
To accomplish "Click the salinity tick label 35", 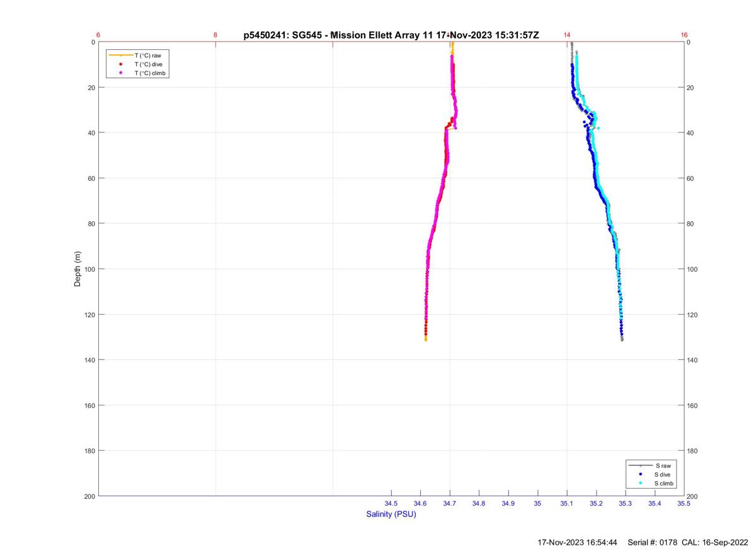I will (x=537, y=503).
